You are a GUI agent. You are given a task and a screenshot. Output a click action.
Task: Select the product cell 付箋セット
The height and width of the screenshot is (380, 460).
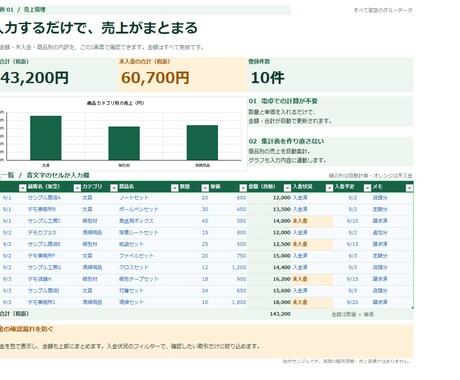point(131,291)
